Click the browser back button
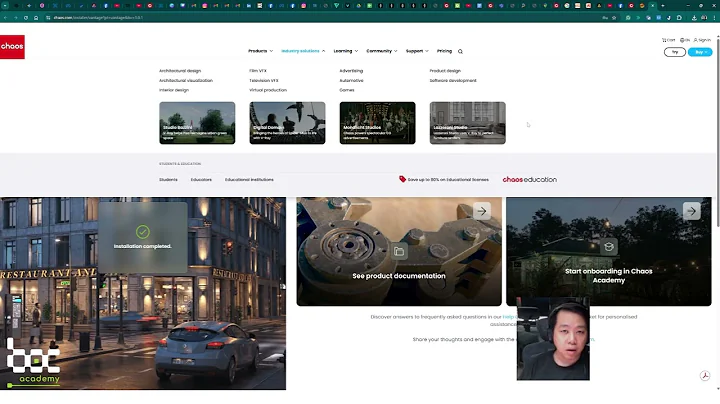Image resolution: width=720 pixels, height=404 pixels. [x=6, y=17]
